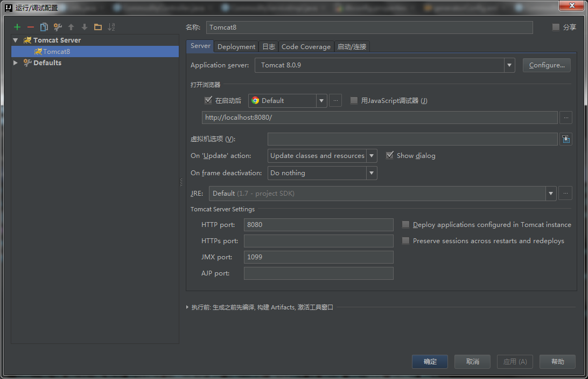Open the Default browser dropdown arrow
Screen dimensions: 588x379
[321, 101]
